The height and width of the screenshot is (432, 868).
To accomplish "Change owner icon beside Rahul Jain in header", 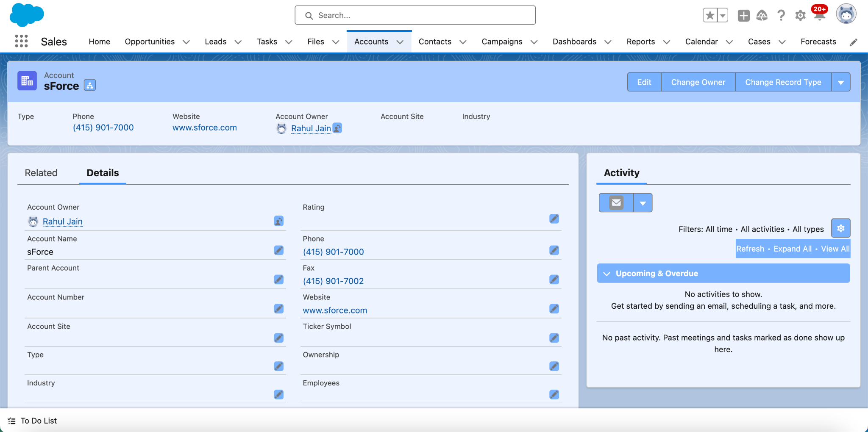I will pos(337,128).
